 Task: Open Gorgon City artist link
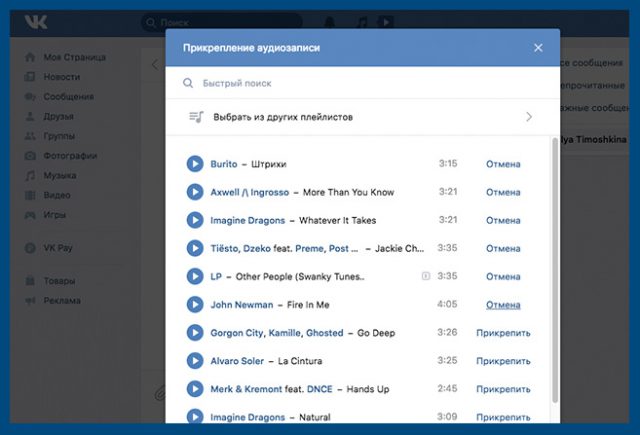click(237, 333)
